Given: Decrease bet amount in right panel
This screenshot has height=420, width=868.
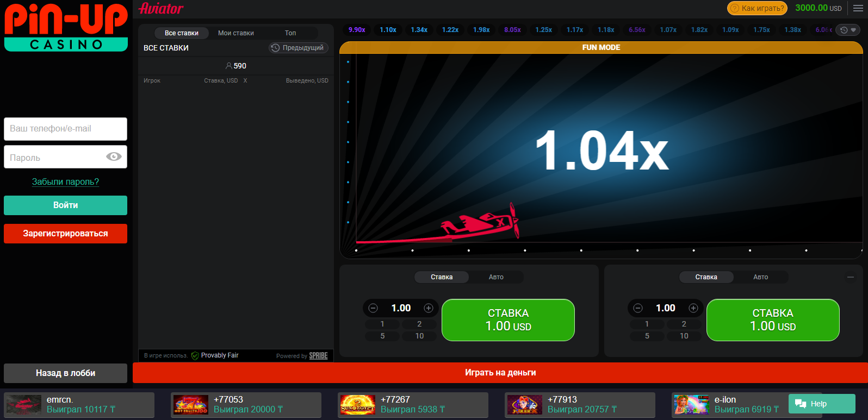Looking at the screenshot, I should click(x=638, y=308).
